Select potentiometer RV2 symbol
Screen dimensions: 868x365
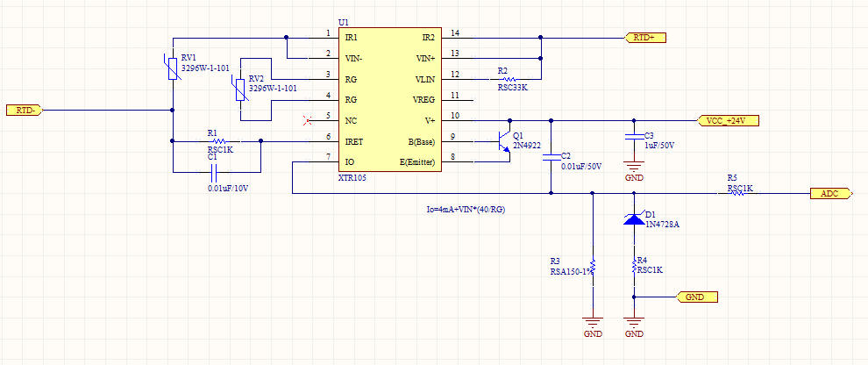coord(240,89)
